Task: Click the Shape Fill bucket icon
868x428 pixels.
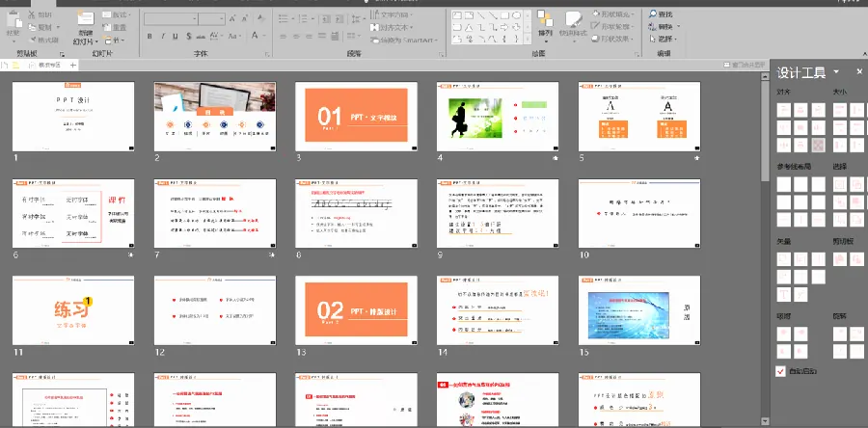Action: (x=596, y=13)
